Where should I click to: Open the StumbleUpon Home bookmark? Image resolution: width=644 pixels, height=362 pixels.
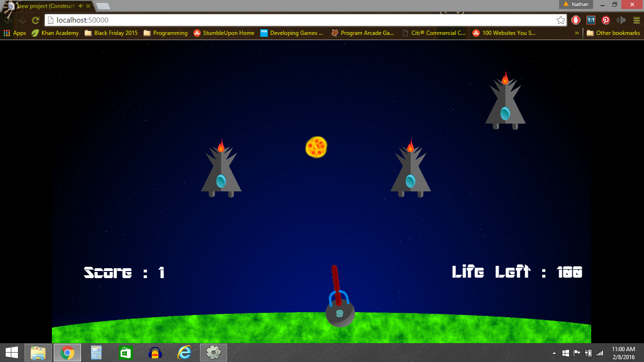pos(224,33)
